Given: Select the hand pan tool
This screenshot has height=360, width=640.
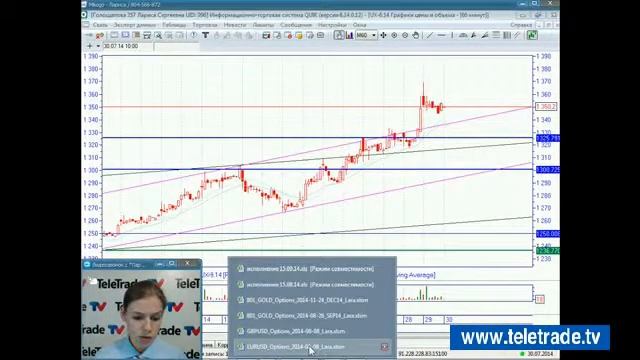Looking at the screenshot, I should click(x=416, y=36).
